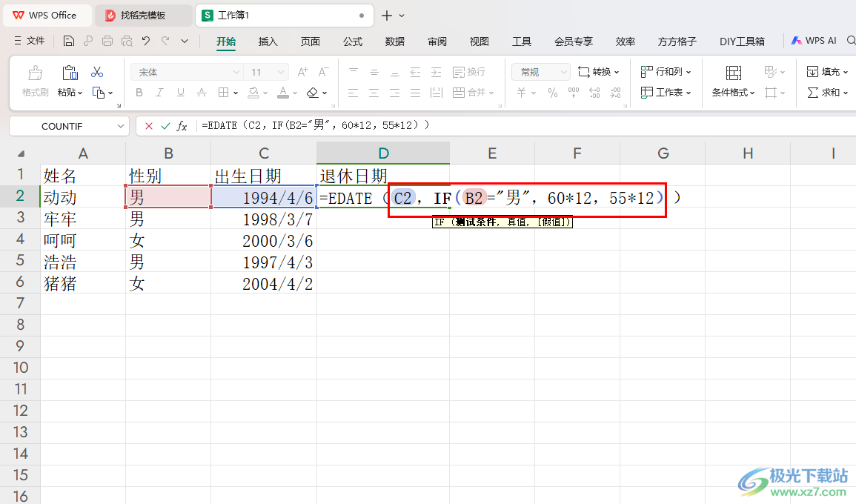Expand the name box COUNTIF dropdown
856x504 pixels.
[x=121, y=126]
